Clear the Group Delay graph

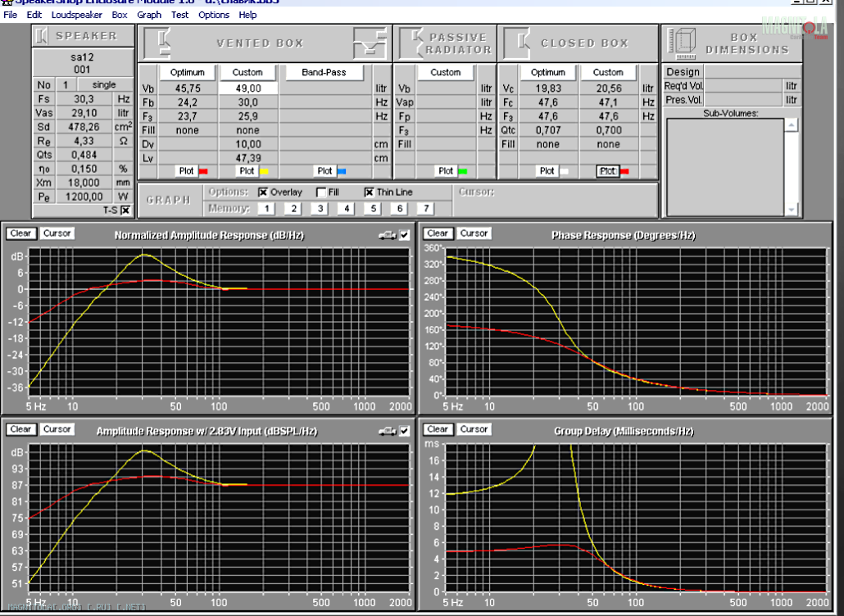pos(437,429)
